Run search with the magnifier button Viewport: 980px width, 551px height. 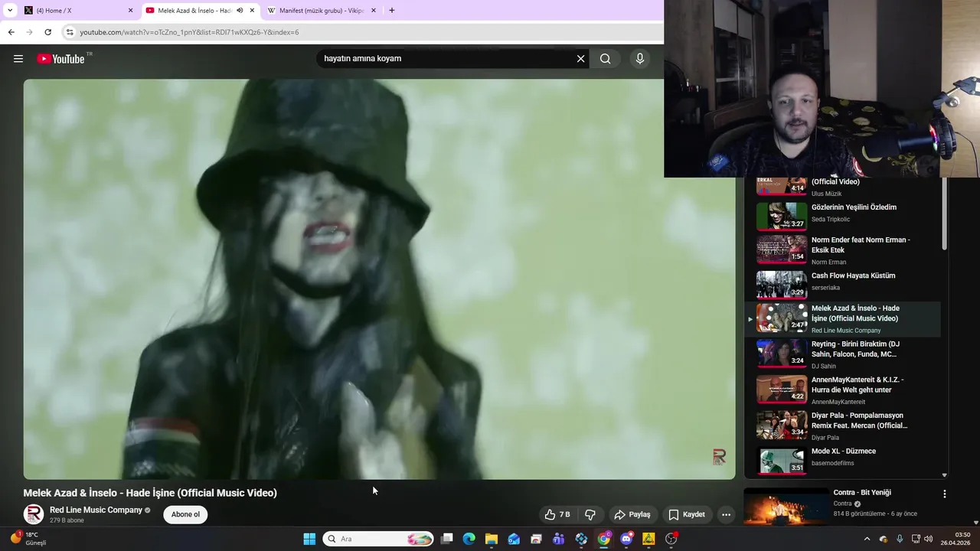[605, 58]
